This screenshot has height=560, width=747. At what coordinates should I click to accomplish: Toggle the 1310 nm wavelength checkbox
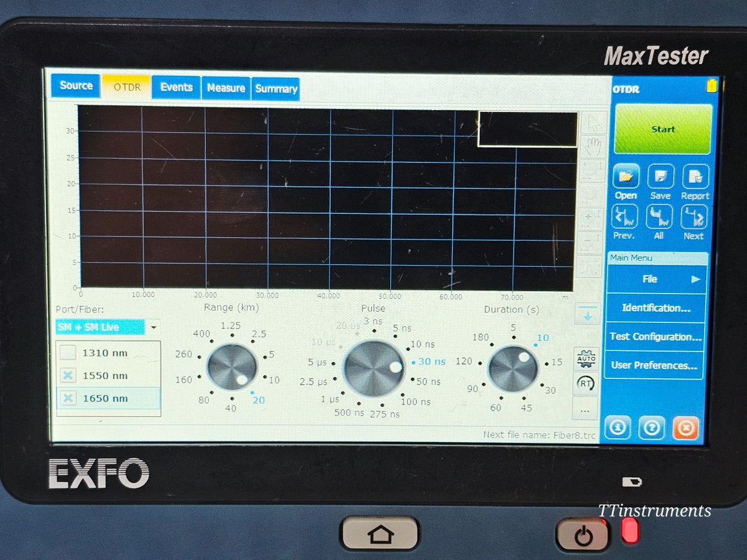click(x=68, y=353)
